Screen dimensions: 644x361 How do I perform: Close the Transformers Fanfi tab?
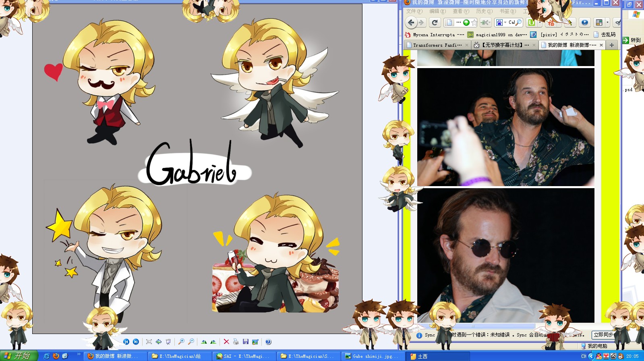pos(467,45)
